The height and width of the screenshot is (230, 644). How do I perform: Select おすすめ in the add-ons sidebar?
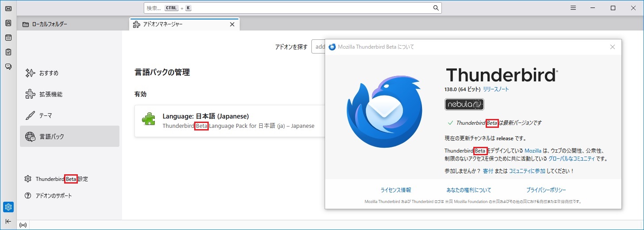click(49, 73)
